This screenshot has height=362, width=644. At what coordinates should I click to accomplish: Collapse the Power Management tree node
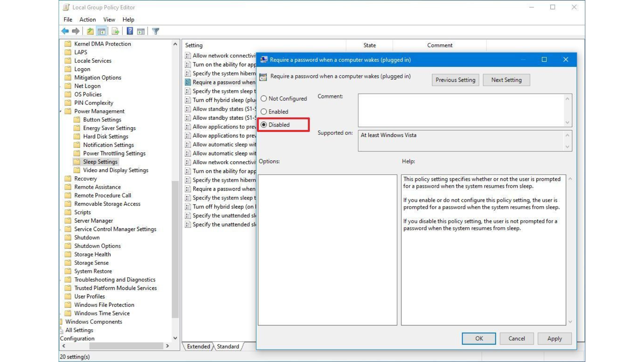click(60, 111)
